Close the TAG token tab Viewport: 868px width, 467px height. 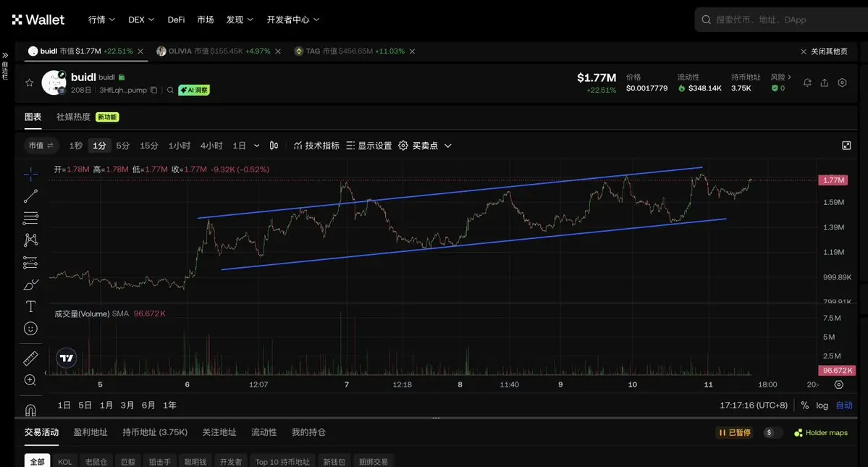(413, 51)
